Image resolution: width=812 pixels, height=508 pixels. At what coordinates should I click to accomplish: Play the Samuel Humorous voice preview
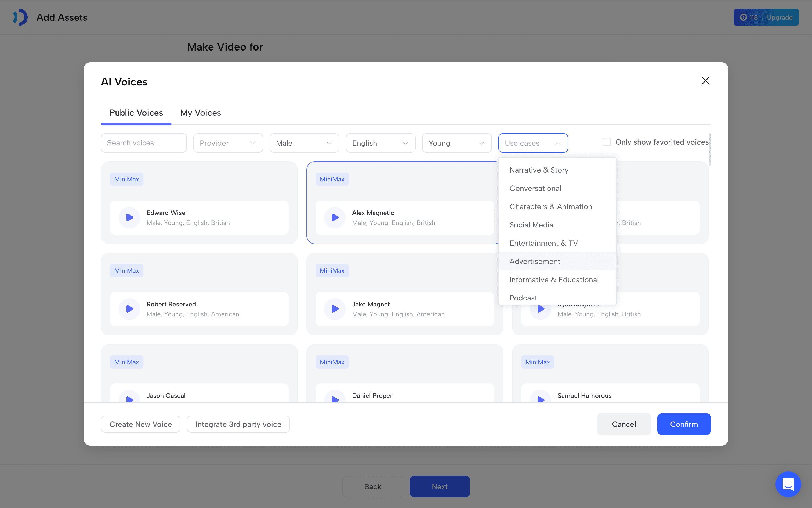(x=541, y=396)
